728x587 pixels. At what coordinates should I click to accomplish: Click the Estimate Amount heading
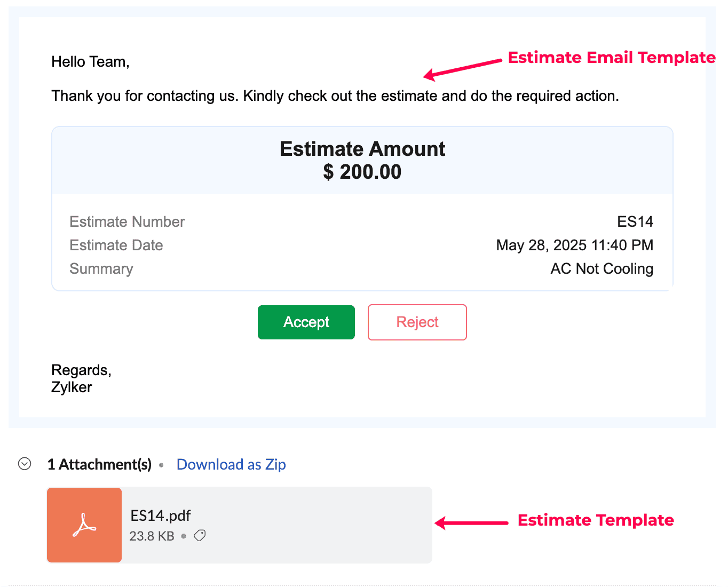[x=362, y=149]
